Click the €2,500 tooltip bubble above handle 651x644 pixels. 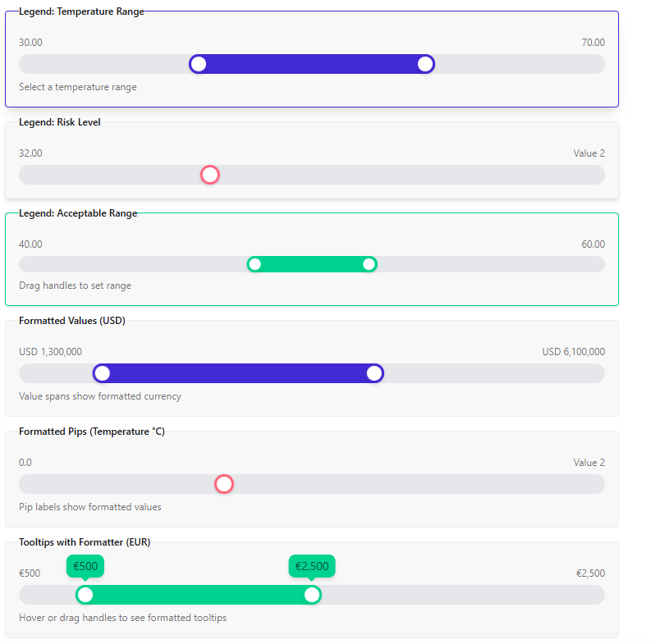(312, 566)
